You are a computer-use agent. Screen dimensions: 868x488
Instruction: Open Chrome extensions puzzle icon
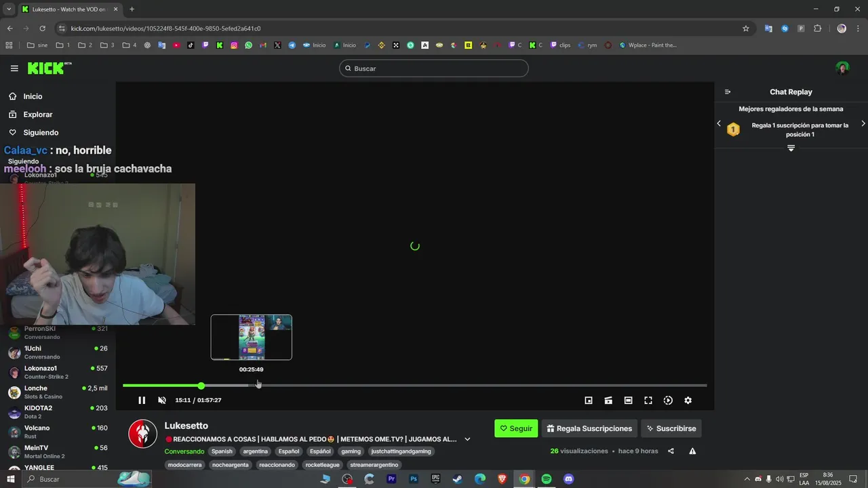pyautogui.click(x=817, y=28)
